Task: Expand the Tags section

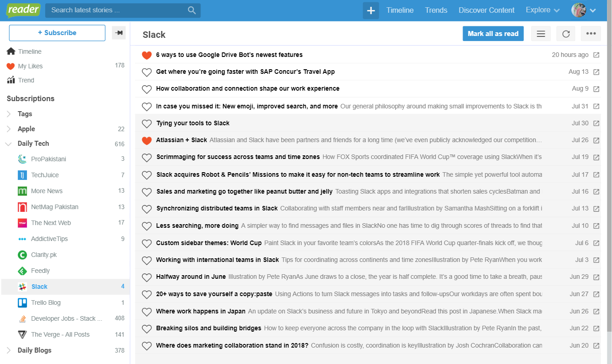Action: click(x=9, y=114)
